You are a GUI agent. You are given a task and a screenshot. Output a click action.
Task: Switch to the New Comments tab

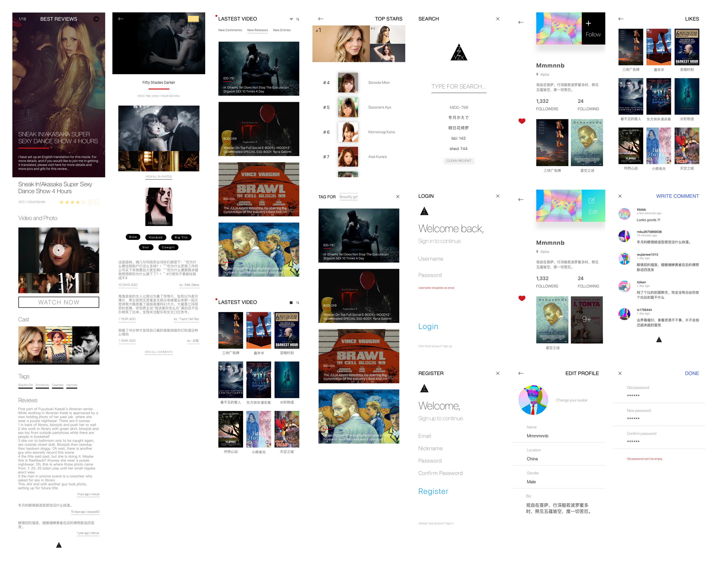tap(230, 30)
